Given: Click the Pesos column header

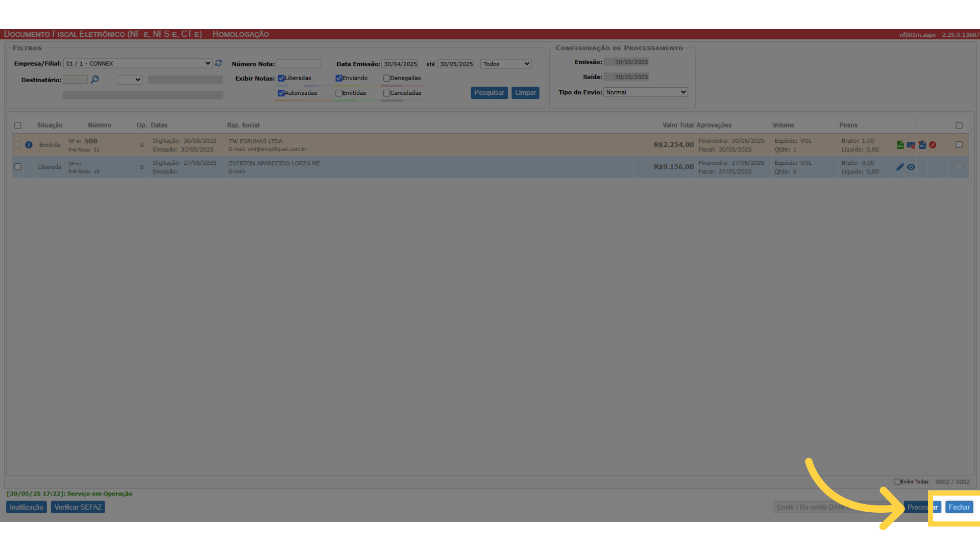Looking at the screenshot, I should pos(848,126).
